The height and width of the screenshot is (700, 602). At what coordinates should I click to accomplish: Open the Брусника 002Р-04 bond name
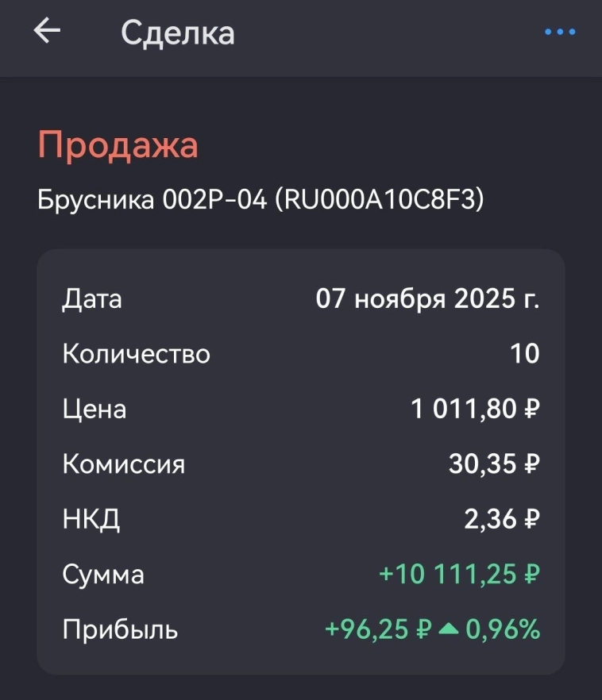(x=260, y=199)
